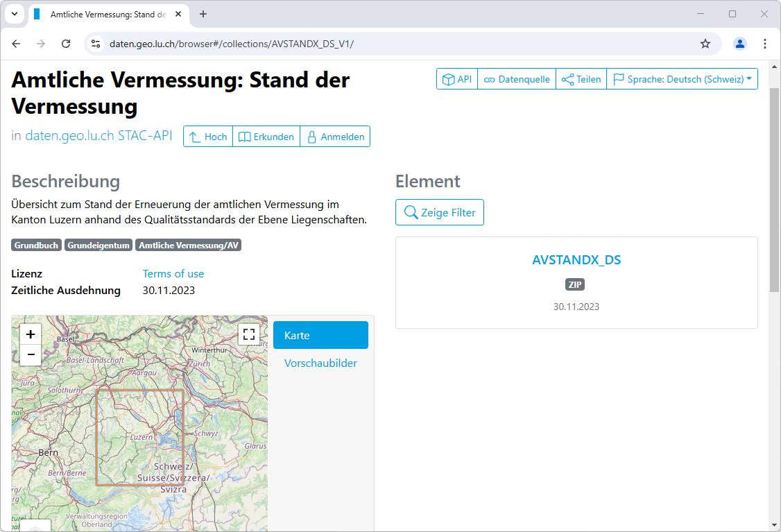Toggle fullscreen map view
The width and height of the screenshot is (781, 532).
[x=249, y=334]
